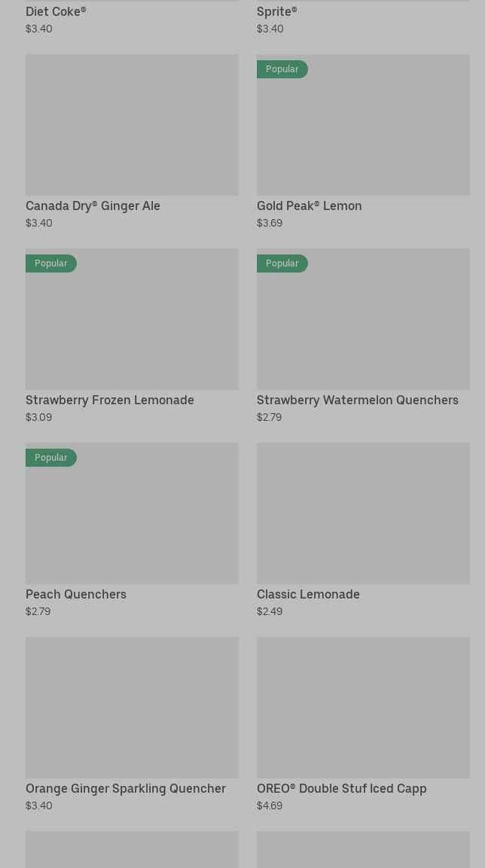Click the Gold Peak Lemon product image

[x=363, y=132]
